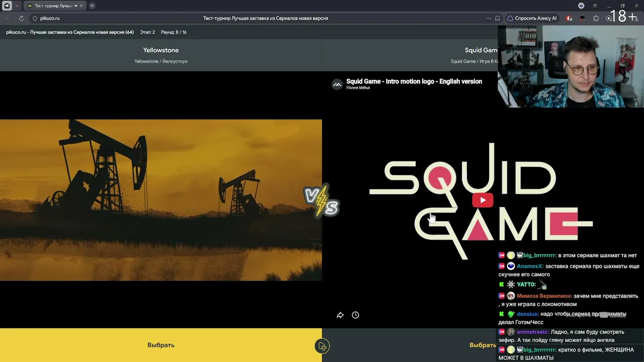
Task: Click the channel avatar on Squid Game video
Action: pyautogui.click(x=337, y=84)
